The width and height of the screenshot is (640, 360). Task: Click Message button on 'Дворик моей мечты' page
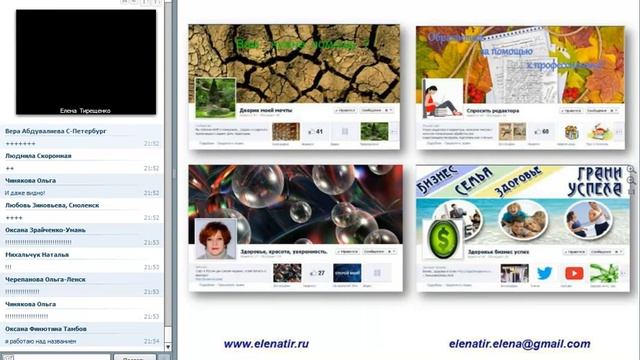pyautogui.click(x=372, y=110)
